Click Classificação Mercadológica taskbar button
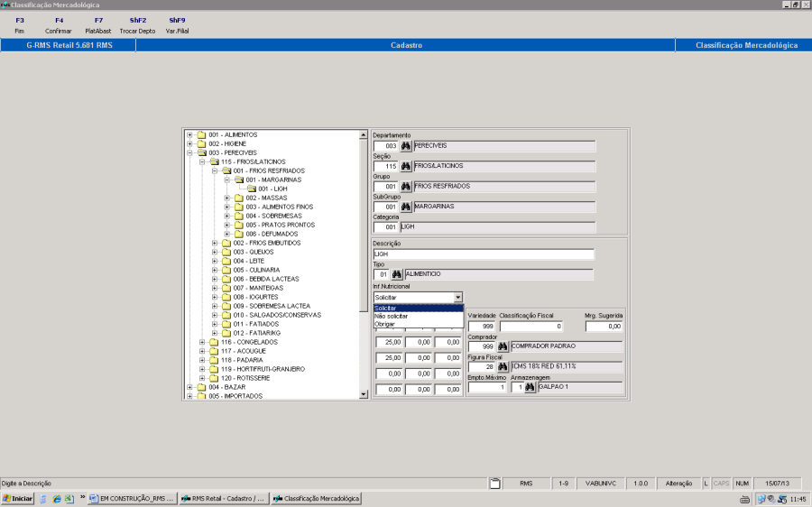Screen dimensions: 812x507 316,499
